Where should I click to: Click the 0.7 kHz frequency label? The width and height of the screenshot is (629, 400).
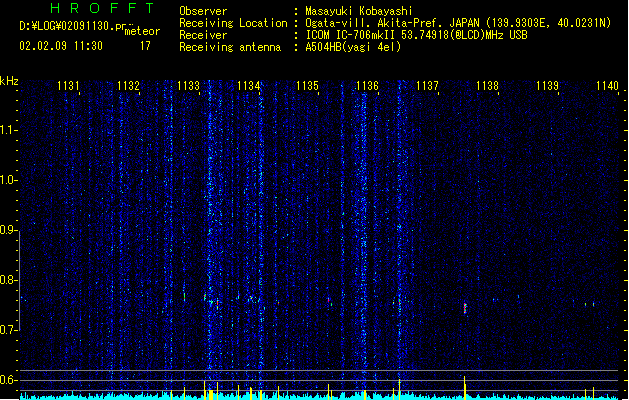[x=8, y=330]
